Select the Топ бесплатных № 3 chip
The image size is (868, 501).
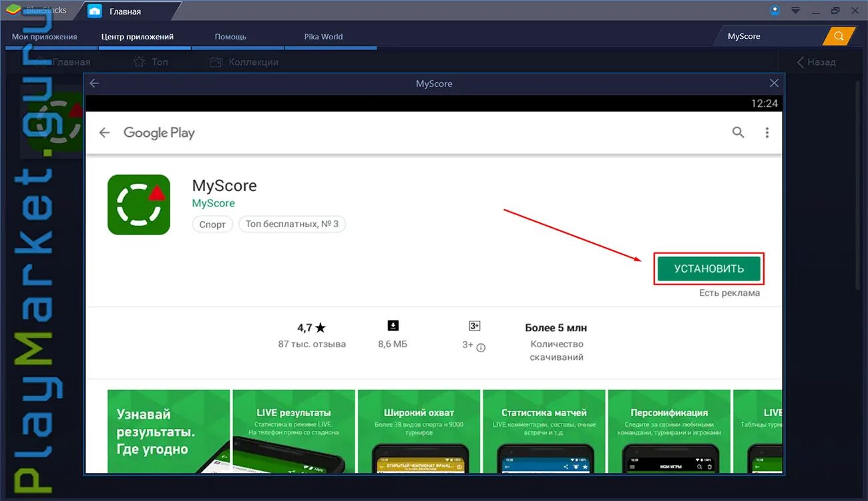(292, 224)
